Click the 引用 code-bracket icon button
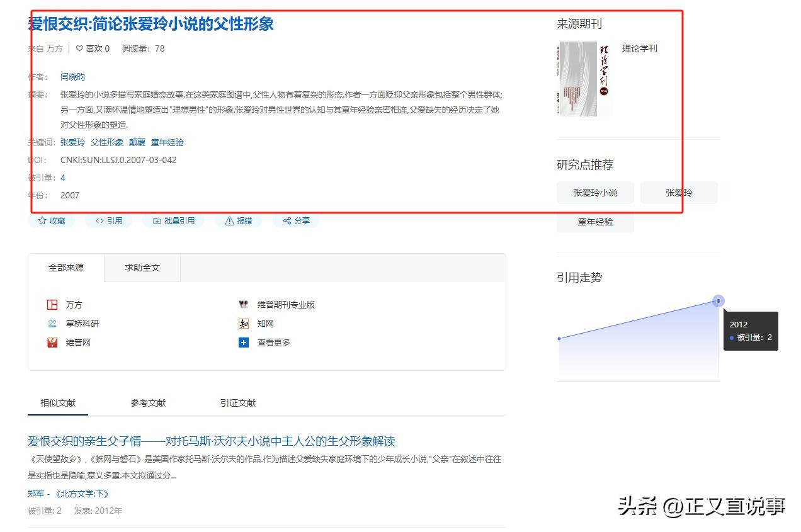This screenshot has height=532, width=801. [x=99, y=221]
